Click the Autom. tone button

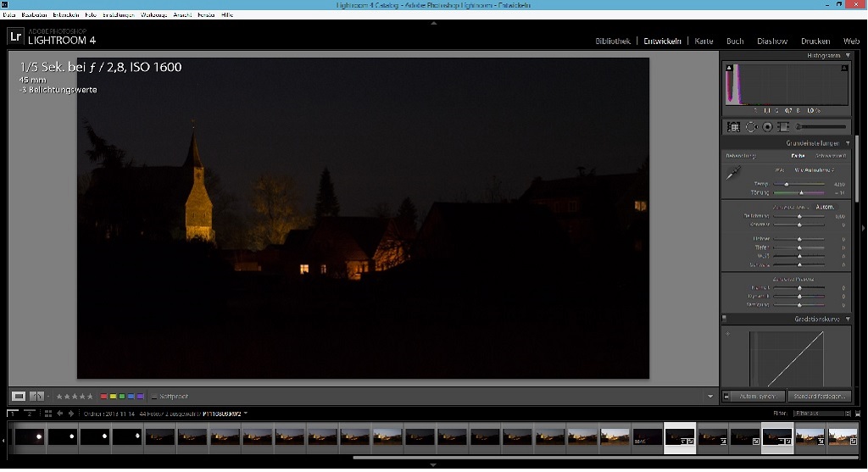[825, 207]
